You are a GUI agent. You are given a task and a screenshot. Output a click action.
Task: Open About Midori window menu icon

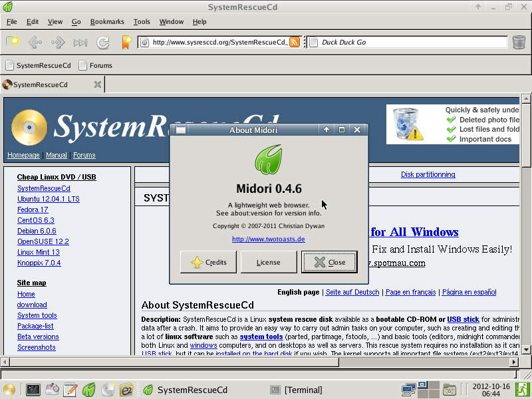coord(181,130)
